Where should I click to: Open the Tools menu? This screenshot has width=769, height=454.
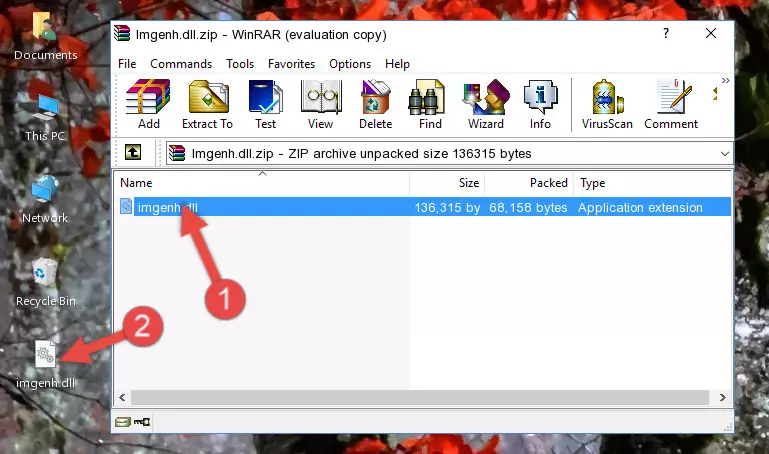click(240, 64)
